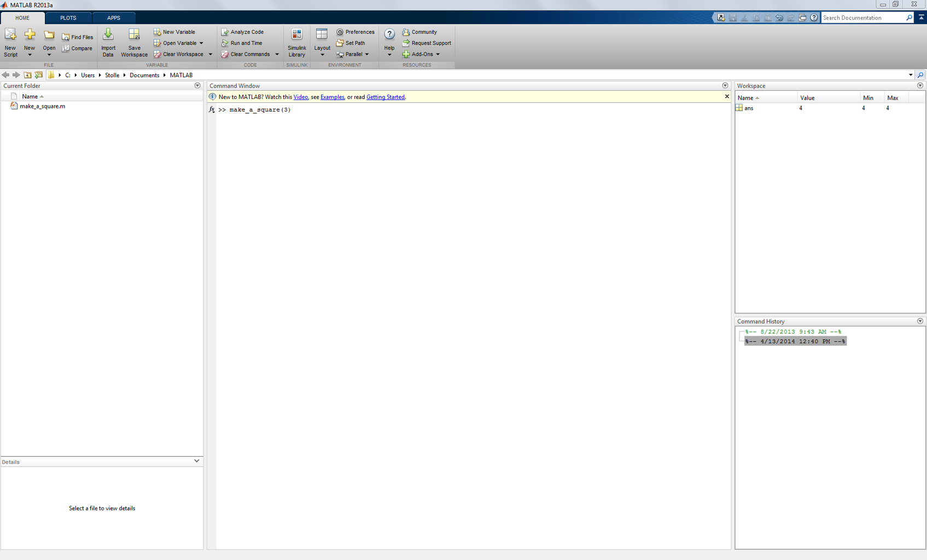This screenshot has width=927, height=560.
Task: Click in the Search Documentation field
Action: 863,17
